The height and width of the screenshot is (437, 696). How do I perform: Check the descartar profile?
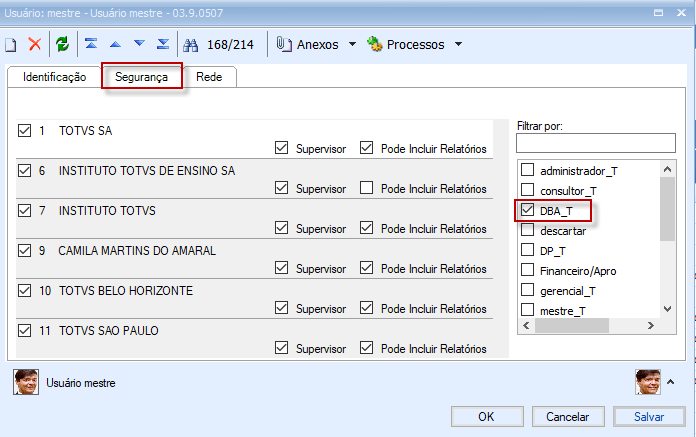[527, 230]
